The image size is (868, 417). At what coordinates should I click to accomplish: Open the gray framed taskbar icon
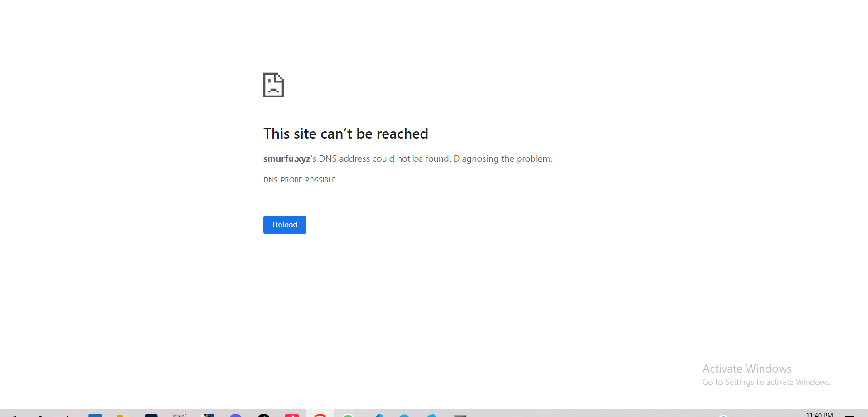(x=179, y=415)
